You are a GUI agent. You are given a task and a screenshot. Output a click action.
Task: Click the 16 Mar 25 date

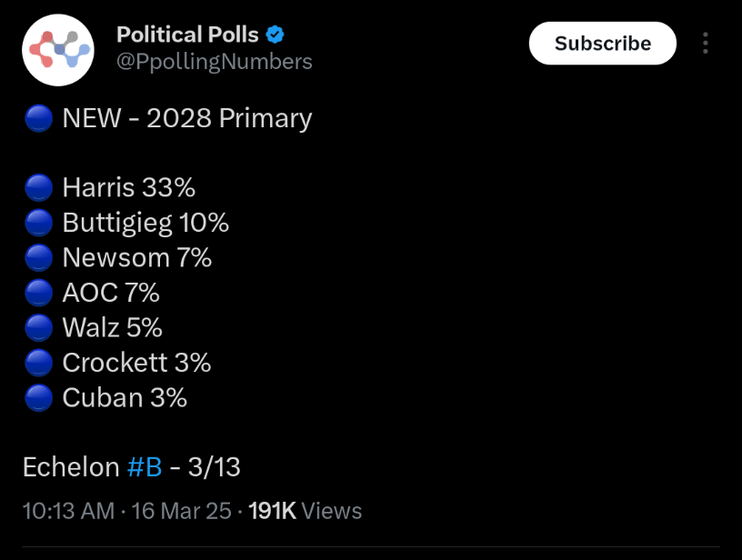(x=181, y=511)
